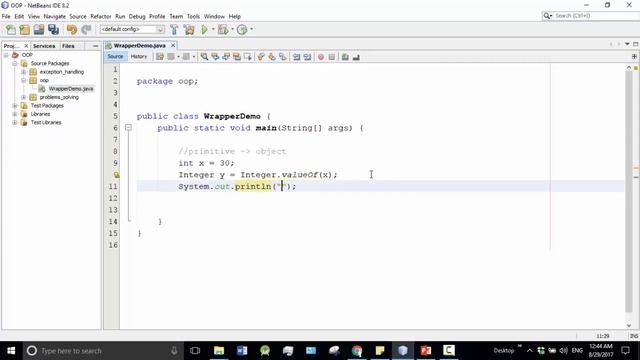Switch to the History view

click(x=139, y=57)
